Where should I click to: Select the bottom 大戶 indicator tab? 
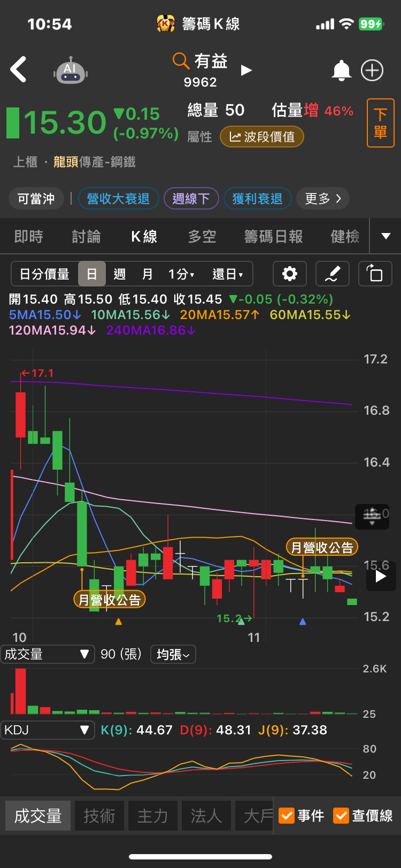255,816
